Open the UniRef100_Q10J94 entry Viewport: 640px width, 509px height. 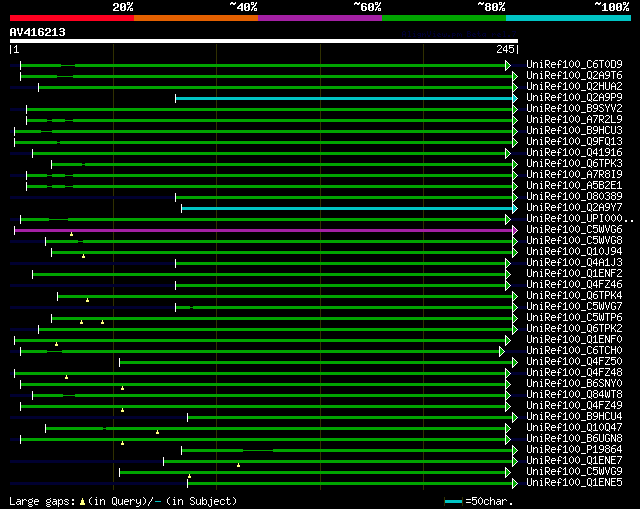click(x=574, y=252)
